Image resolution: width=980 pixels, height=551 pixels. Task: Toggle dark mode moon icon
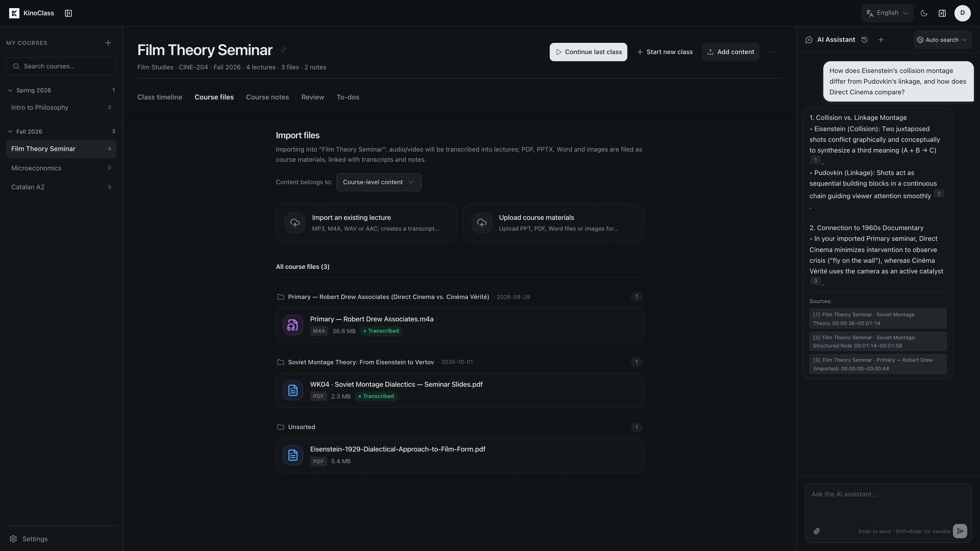tap(924, 13)
